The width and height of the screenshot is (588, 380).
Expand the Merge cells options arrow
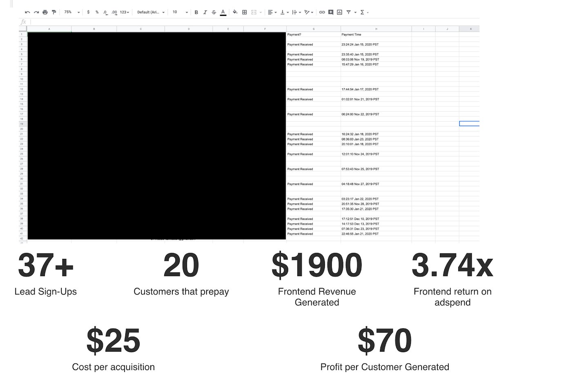click(261, 12)
